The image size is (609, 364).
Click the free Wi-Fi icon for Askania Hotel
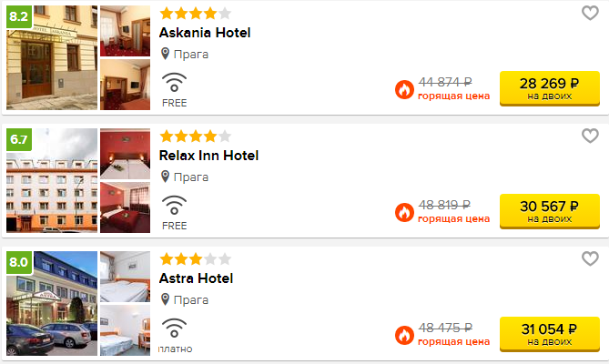174,83
